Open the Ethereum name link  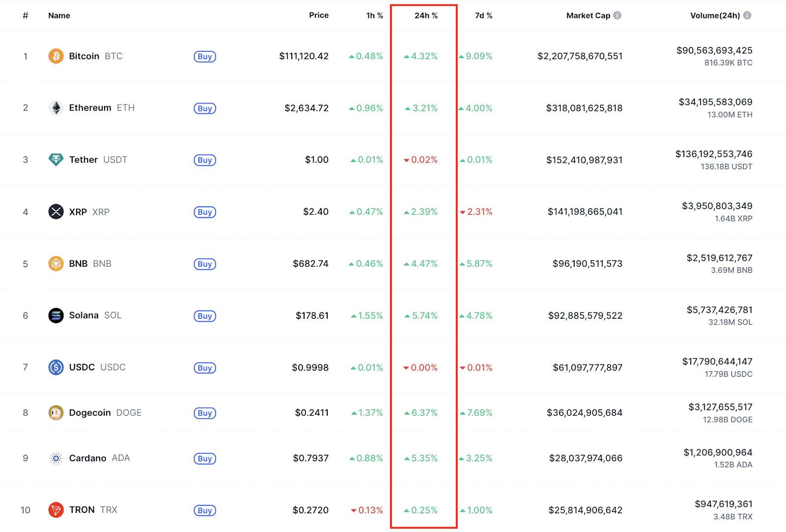click(90, 108)
